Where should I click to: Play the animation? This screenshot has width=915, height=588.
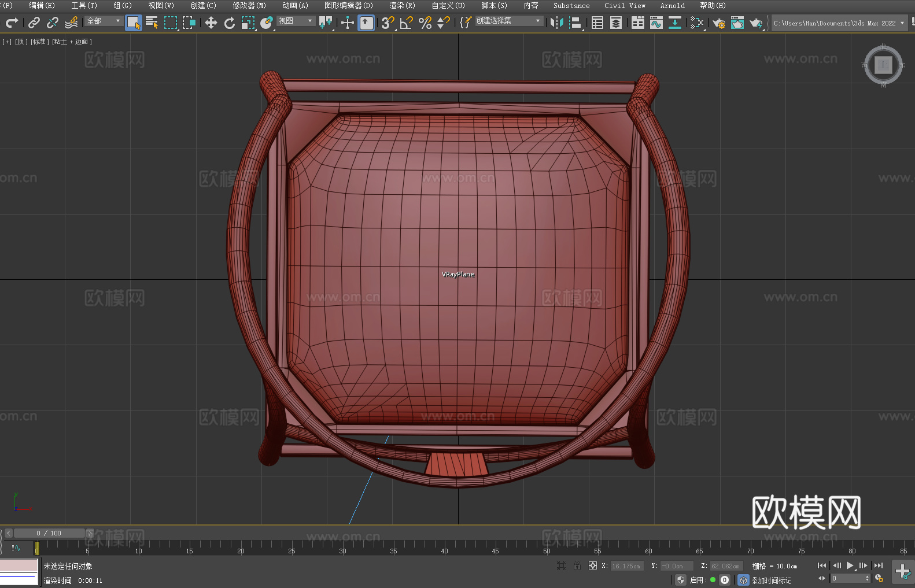850,565
